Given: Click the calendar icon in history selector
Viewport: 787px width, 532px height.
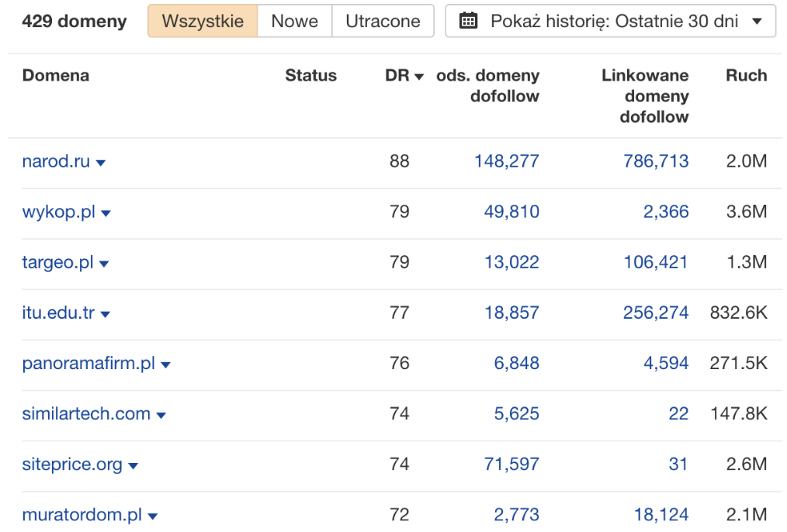Looking at the screenshot, I should (468, 21).
